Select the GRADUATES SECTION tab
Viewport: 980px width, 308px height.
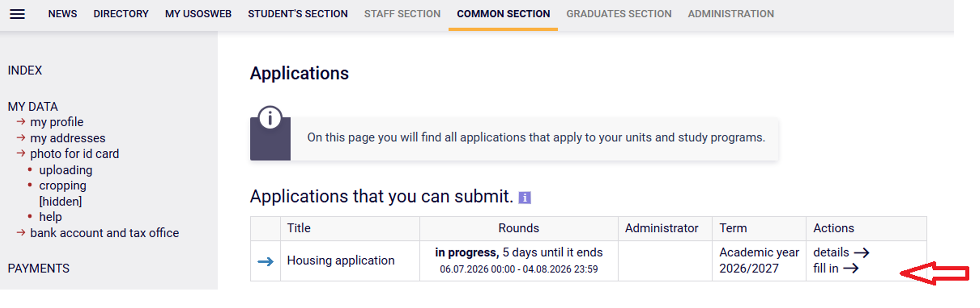(619, 14)
